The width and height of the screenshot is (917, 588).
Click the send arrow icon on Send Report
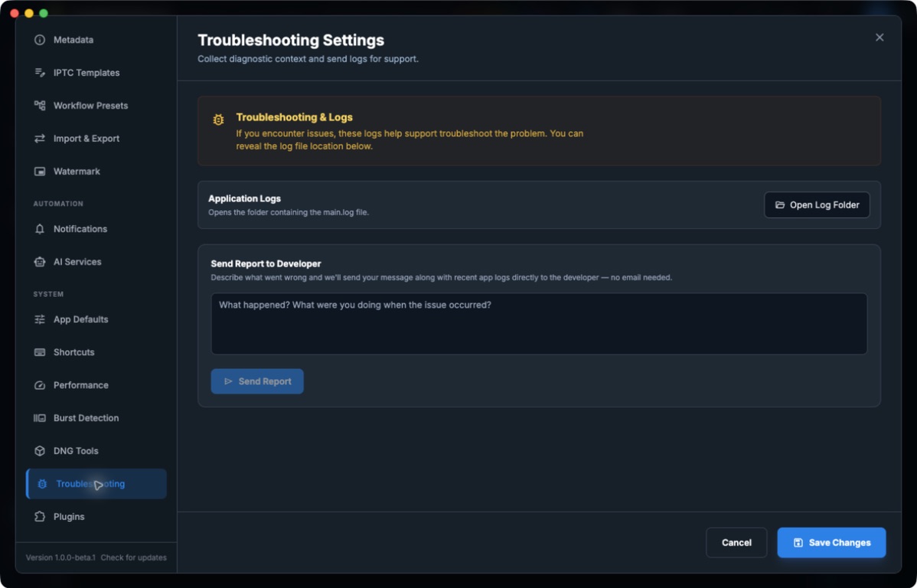(228, 381)
